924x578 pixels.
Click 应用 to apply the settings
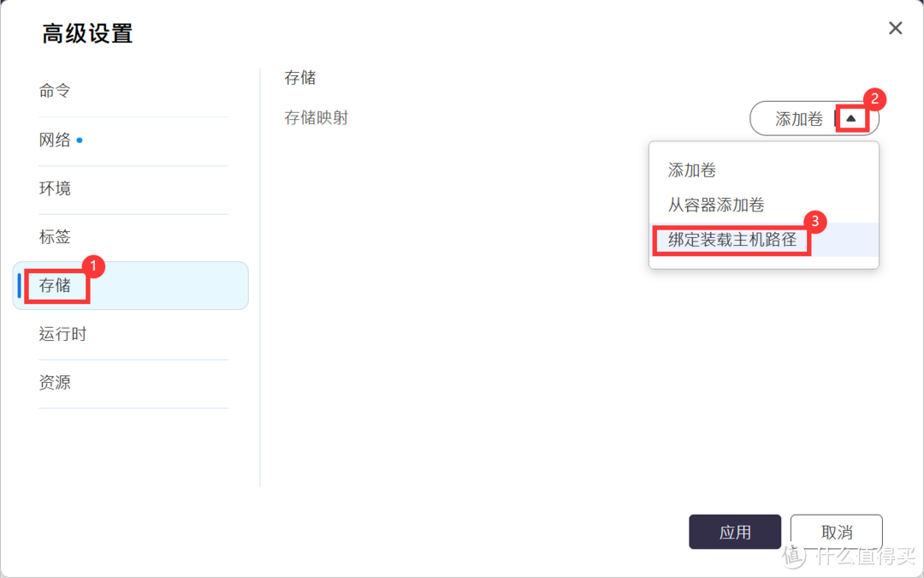click(x=734, y=531)
